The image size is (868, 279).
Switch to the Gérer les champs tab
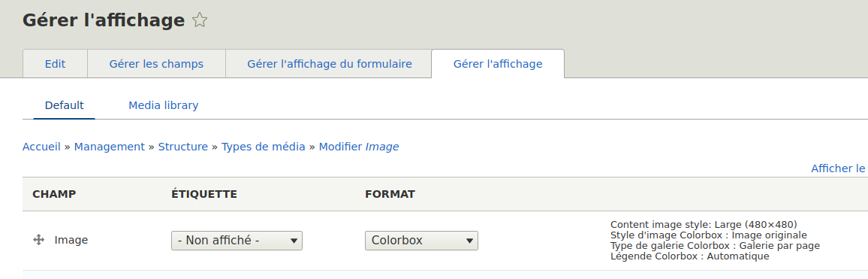156,64
